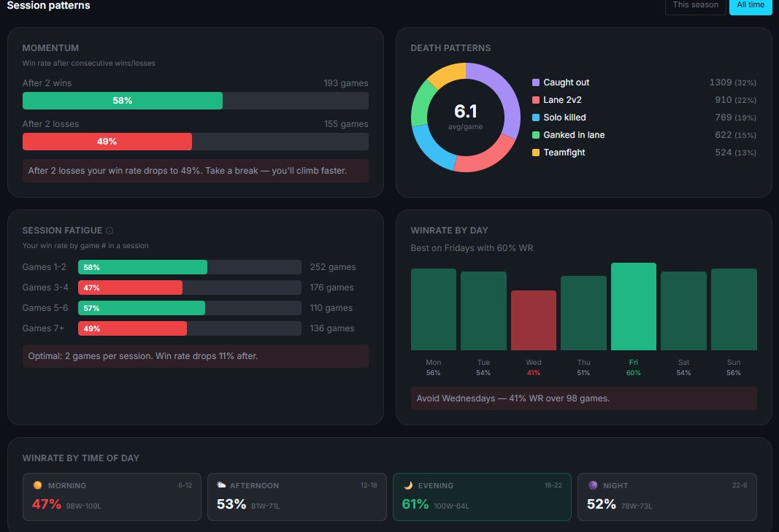Click the "622 (15%)" death count
The image size is (779, 532).
tap(736, 135)
